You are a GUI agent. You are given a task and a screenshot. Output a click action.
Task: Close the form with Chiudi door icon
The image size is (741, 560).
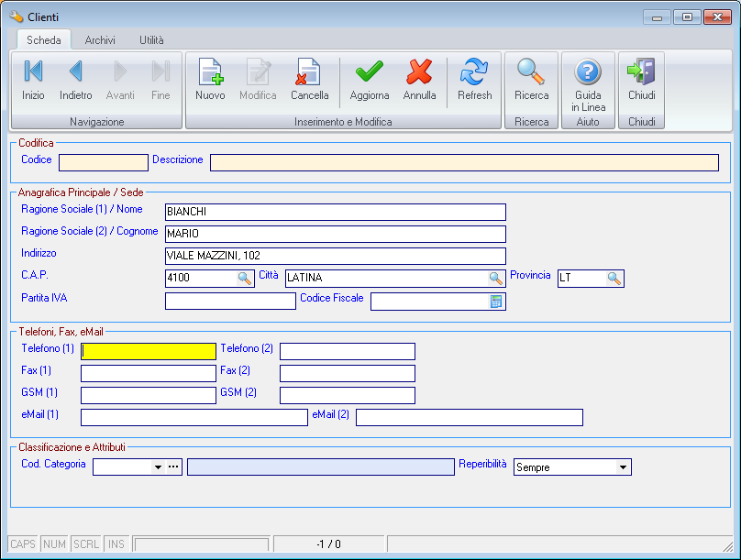tap(642, 81)
